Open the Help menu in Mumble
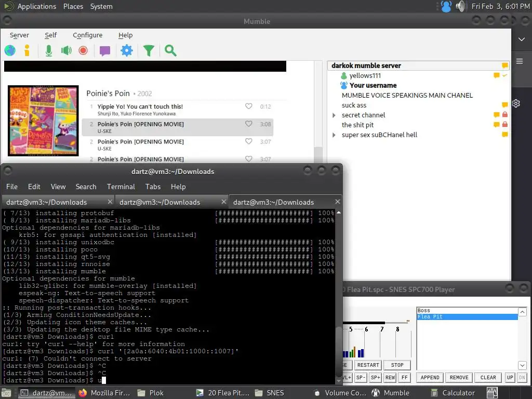This screenshot has height=399, width=532. coord(125,35)
